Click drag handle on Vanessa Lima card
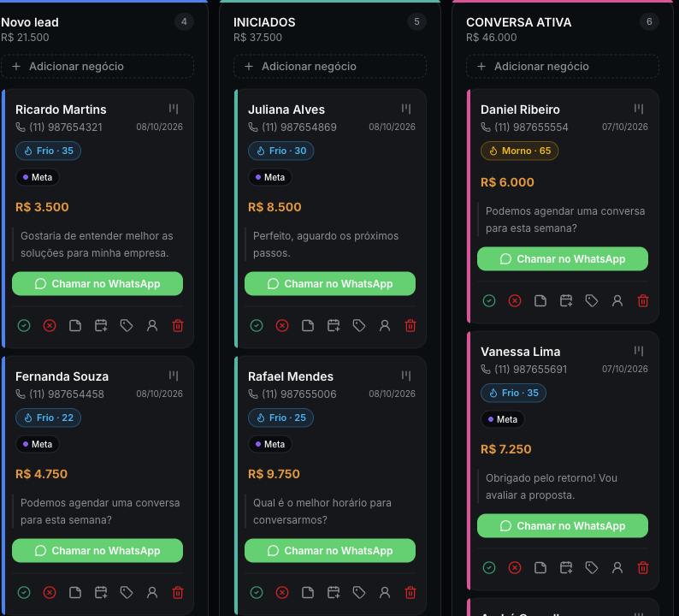The height and width of the screenshot is (616, 679). click(639, 351)
